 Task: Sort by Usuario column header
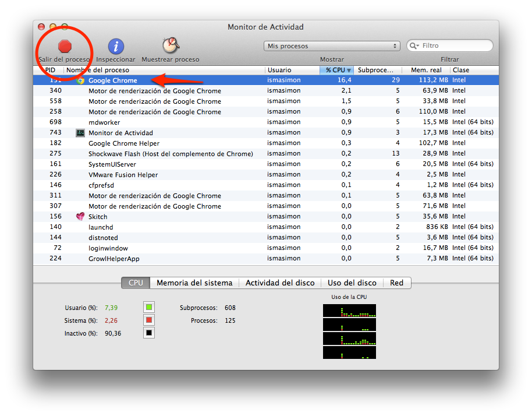point(292,70)
